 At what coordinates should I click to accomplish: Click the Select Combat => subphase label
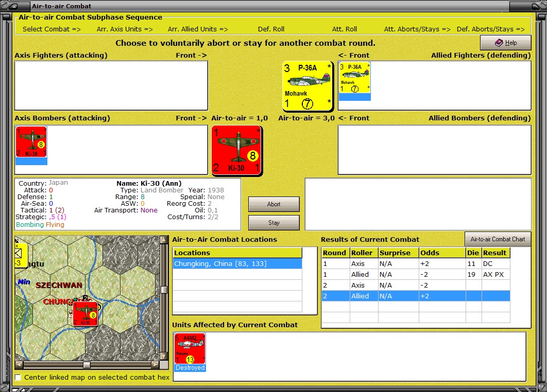[x=52, y=29]
